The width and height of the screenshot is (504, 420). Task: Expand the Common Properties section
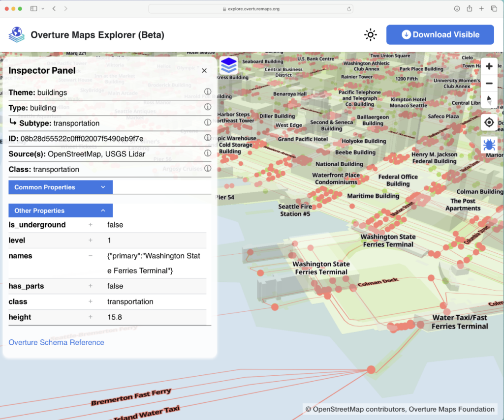point(60,187)
